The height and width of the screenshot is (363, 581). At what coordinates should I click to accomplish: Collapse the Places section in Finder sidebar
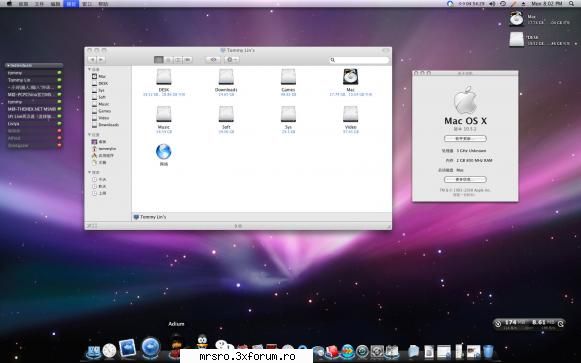point(90,135)
